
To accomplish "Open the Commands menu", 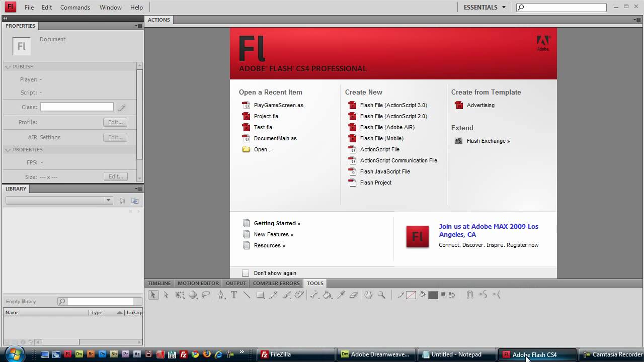I will point(75,8).
